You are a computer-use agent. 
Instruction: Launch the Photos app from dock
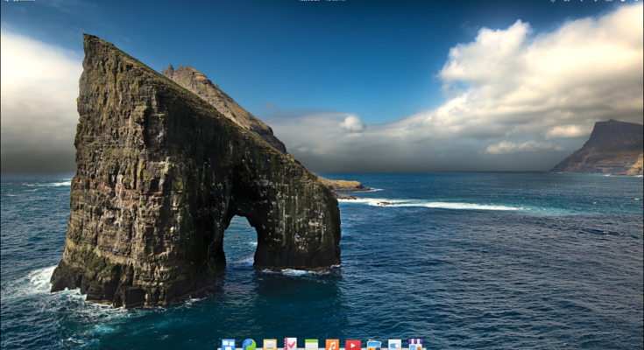tap(374, 345)
